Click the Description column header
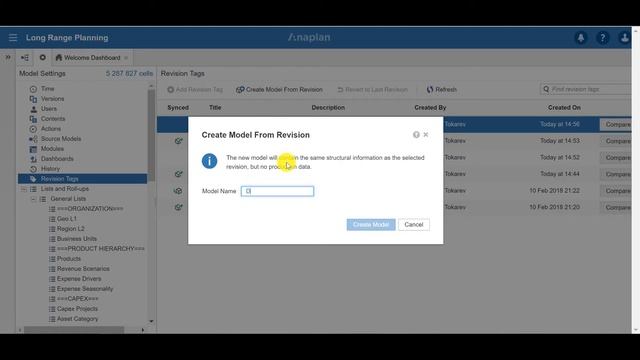The image size is (640, 360). click(328, 107)
